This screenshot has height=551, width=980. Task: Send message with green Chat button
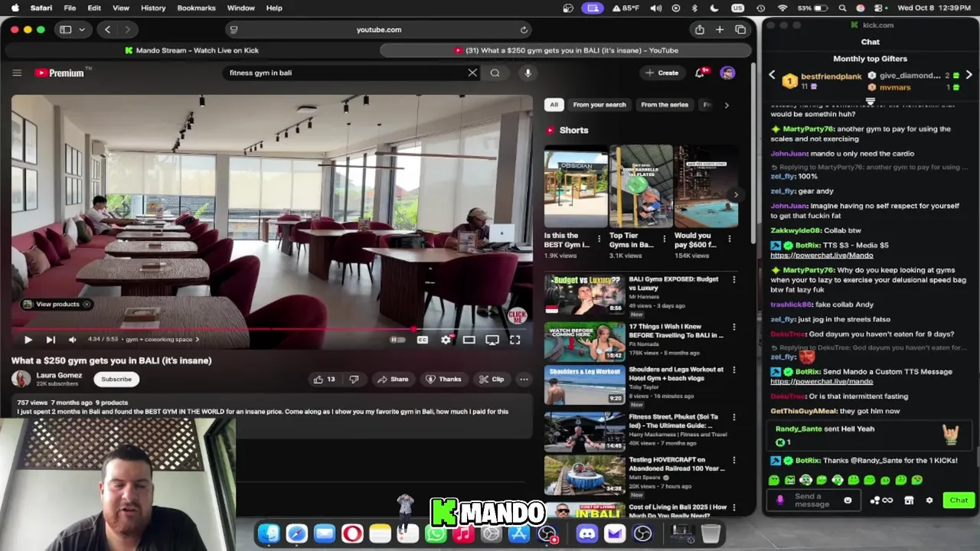959,500
